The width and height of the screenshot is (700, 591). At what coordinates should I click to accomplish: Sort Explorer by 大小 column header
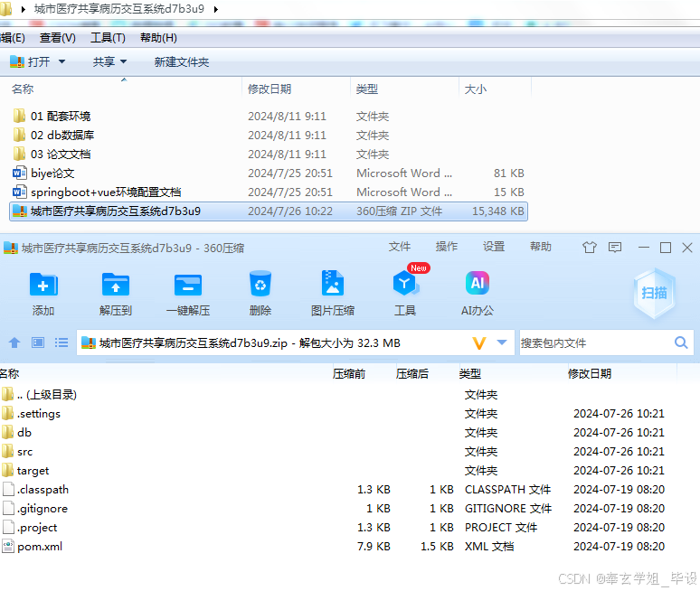pos(476,89)
